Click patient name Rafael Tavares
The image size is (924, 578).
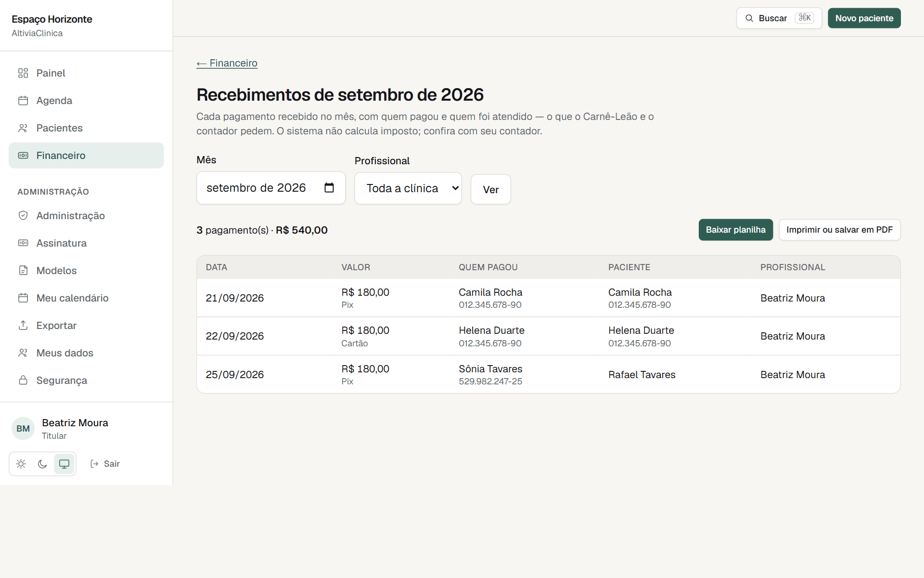642,375
